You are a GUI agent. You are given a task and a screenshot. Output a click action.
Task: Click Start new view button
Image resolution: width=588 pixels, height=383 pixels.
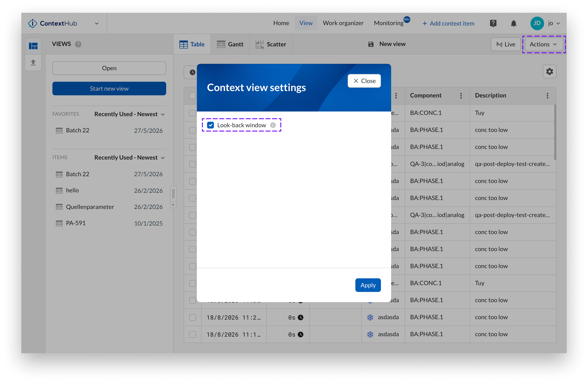(109, 89)
